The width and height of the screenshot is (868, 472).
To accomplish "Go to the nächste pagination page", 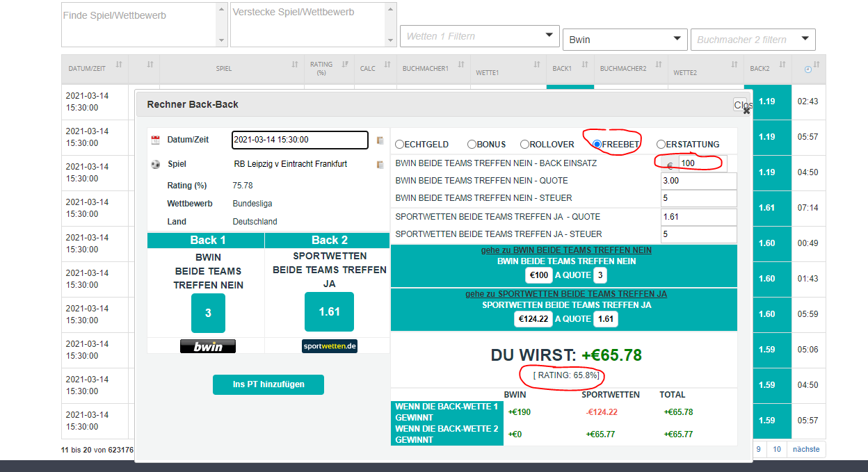I will 806,449.
